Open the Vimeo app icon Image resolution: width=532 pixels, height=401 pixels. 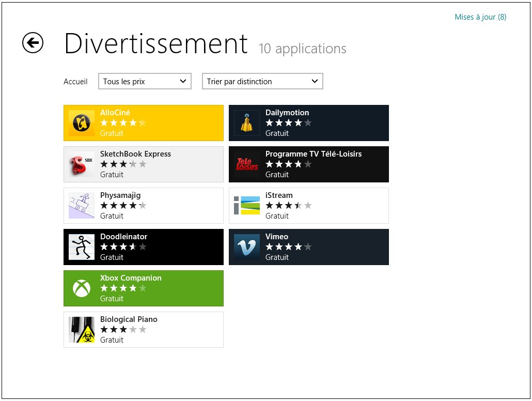(247, 247)
